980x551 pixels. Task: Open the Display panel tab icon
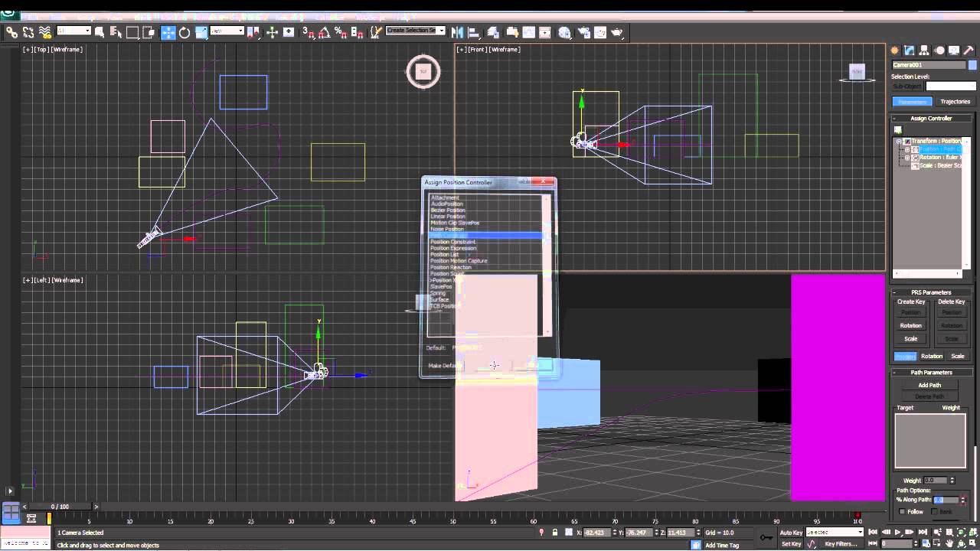(x=954, y=51)
